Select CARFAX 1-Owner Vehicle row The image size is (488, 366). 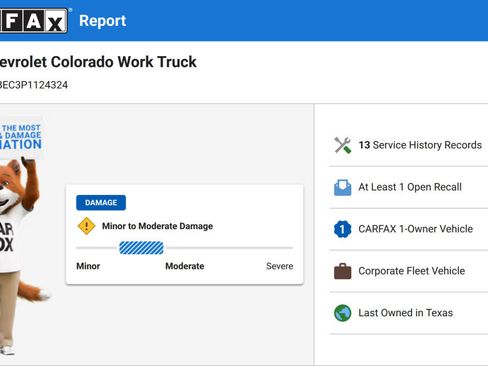[409, 229]
